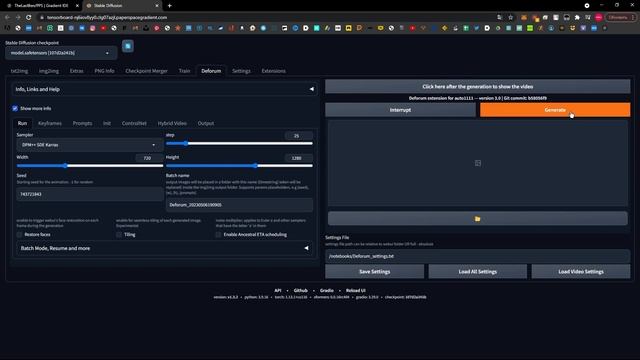The image size is (640, 360).
Task: Select the Run sub-tab
Action: tap(22, 123)
